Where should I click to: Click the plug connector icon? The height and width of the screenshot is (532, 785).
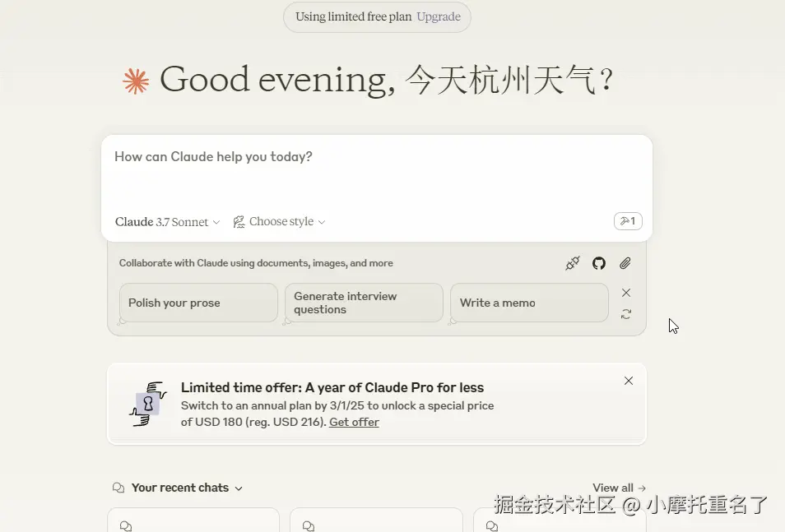(572, 263)
